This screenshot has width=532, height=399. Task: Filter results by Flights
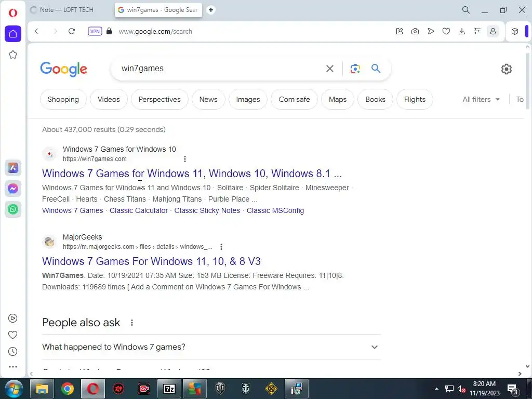[x=415, y=99]
